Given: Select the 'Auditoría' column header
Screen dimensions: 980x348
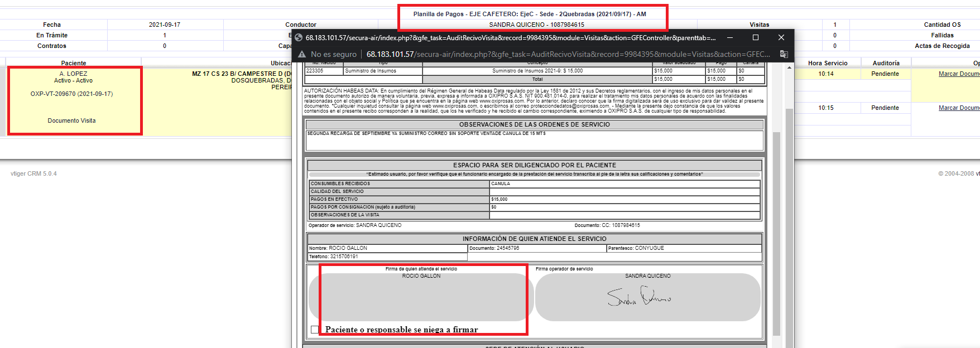Looking at the screenshot, I should click(886, 63).
